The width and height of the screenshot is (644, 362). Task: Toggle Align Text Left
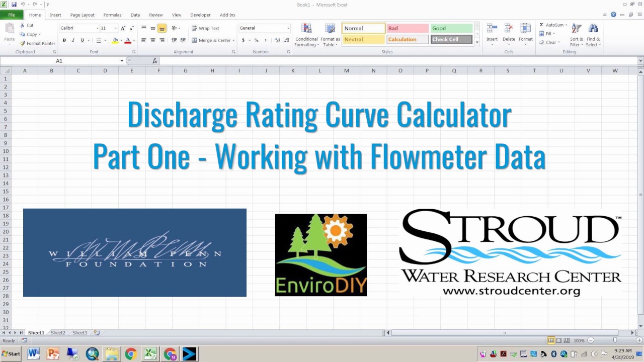(x=144, y=40)
